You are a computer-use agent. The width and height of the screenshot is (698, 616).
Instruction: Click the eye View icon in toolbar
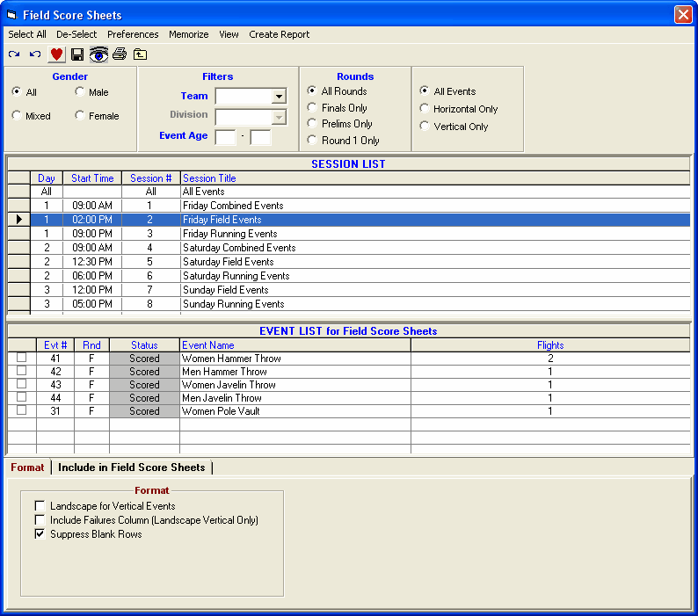(98, 54)
